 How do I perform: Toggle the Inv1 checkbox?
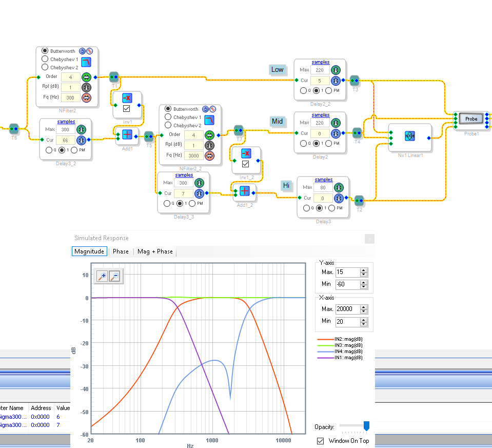(x=127, y=109)
